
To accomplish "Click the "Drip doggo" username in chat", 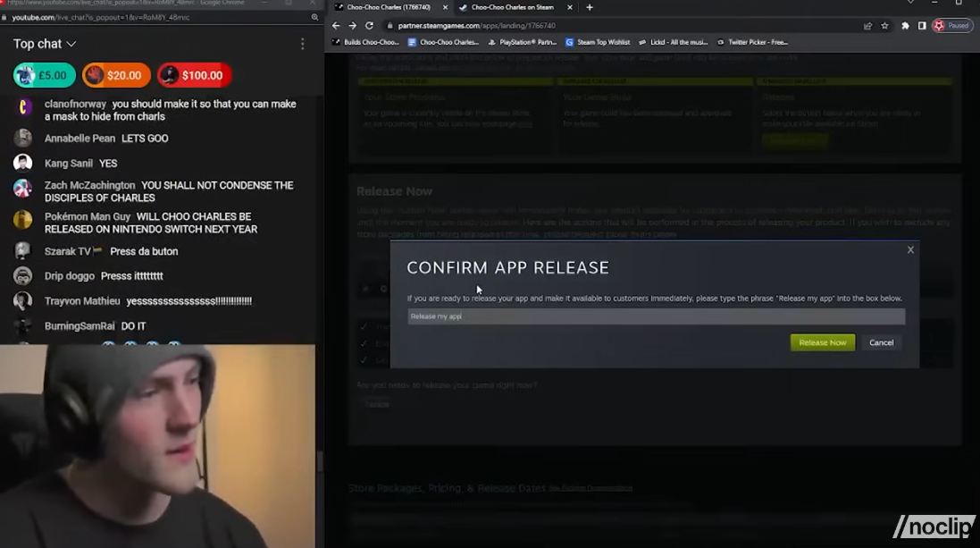I will point(70,276).
